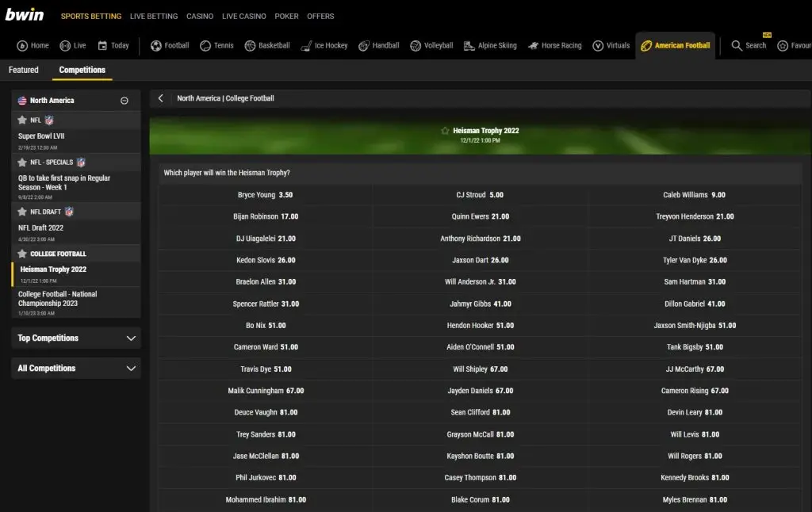Open NFL Draft 2022 event
Screen dimensions: 812x512
76,232
